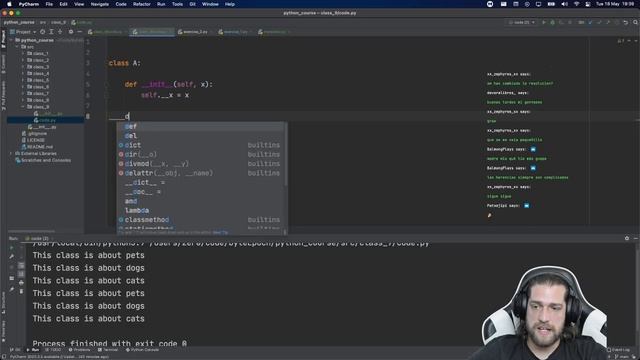This screenshot has width=640, height=360.
Task: Click the battery icon in menu bar
Action: coord(551,4)
